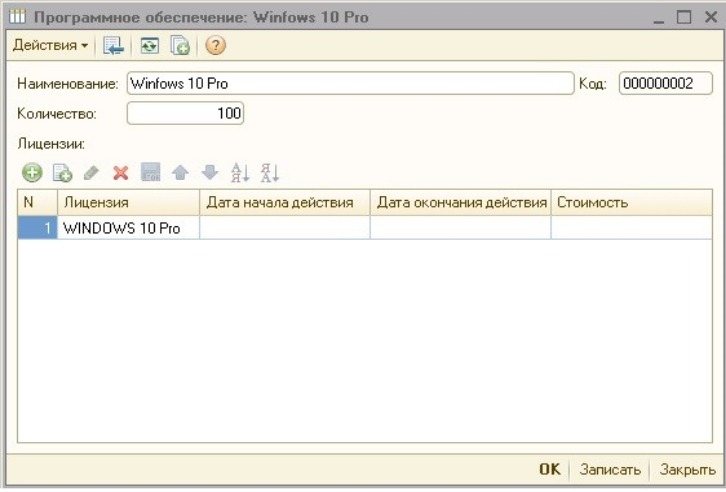Click the pencil Edit row icon
The width and height of the screenshot is (726, 492).
[92, 173]
